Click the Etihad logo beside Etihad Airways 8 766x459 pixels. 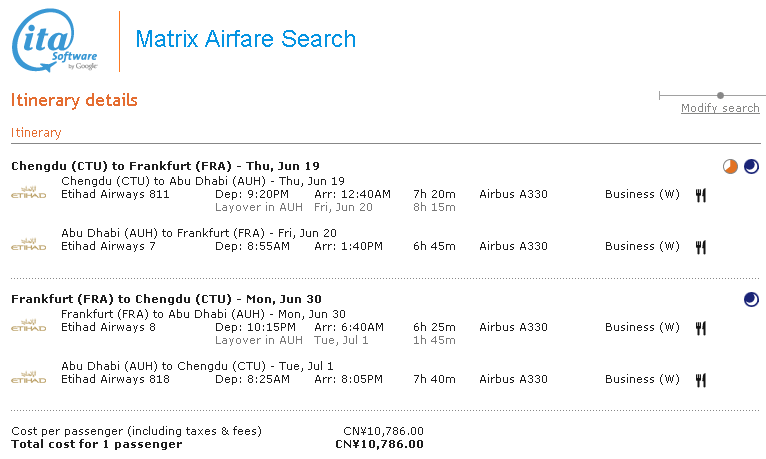coord(28,324)
